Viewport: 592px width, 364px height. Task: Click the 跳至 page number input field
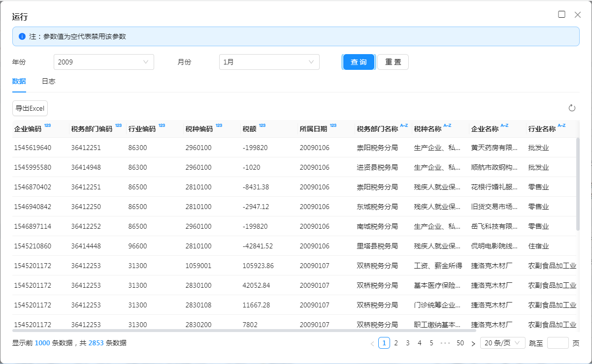pyautogui.click(x=558, y=343)
